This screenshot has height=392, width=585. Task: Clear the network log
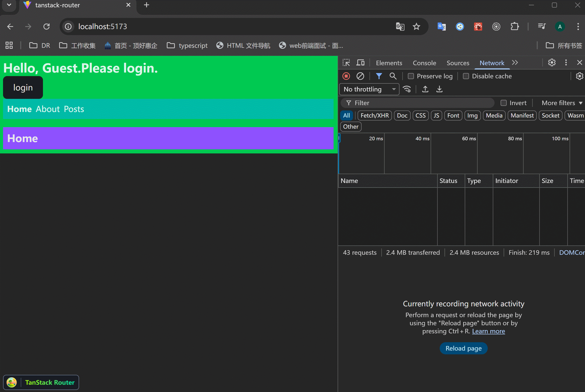point(360,76)
